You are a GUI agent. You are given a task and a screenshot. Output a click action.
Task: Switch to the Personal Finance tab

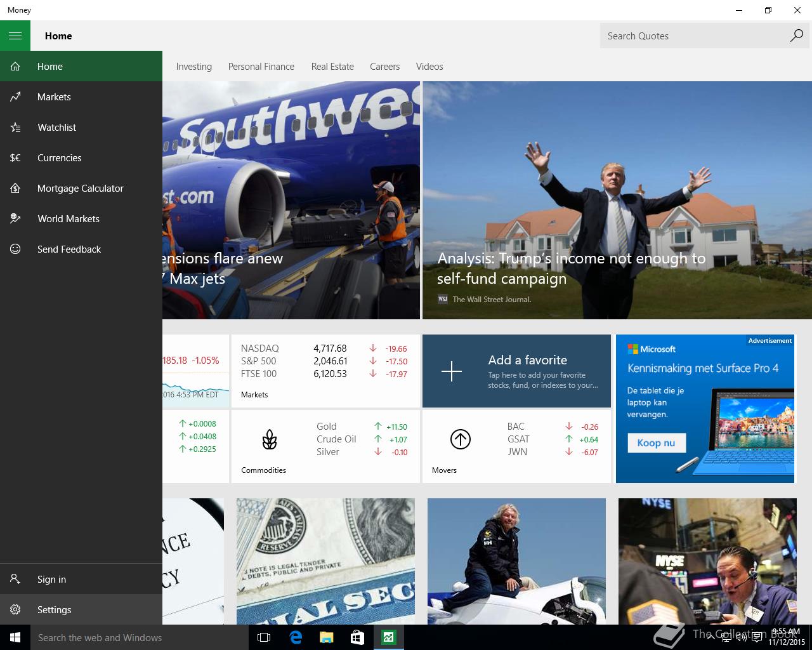(261, 66)
